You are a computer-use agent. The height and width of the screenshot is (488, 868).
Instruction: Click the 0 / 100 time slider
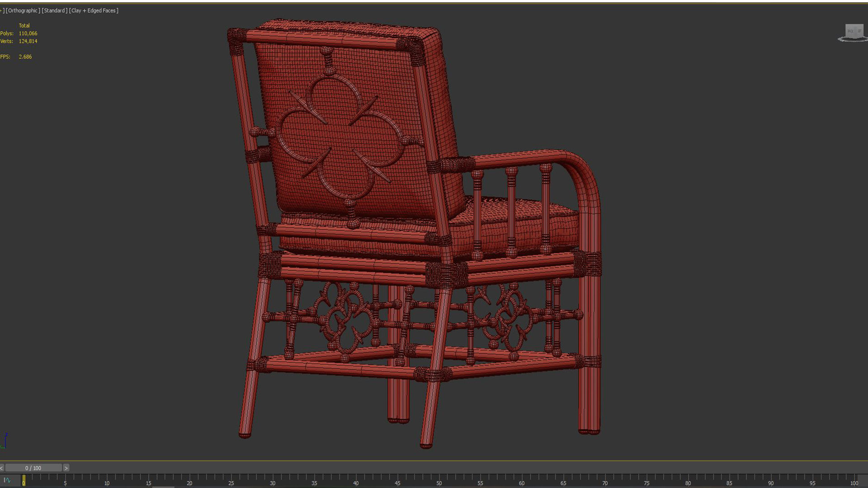(33, 468)
